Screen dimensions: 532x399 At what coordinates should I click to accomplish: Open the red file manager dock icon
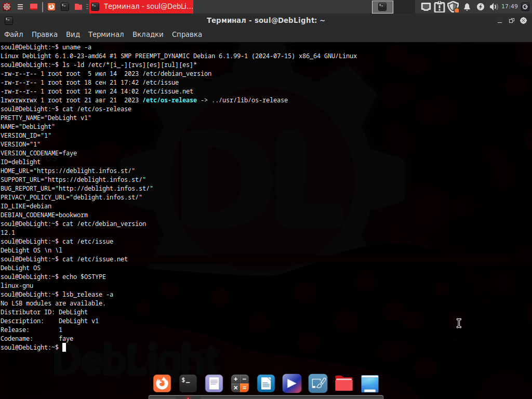(344, 383)
